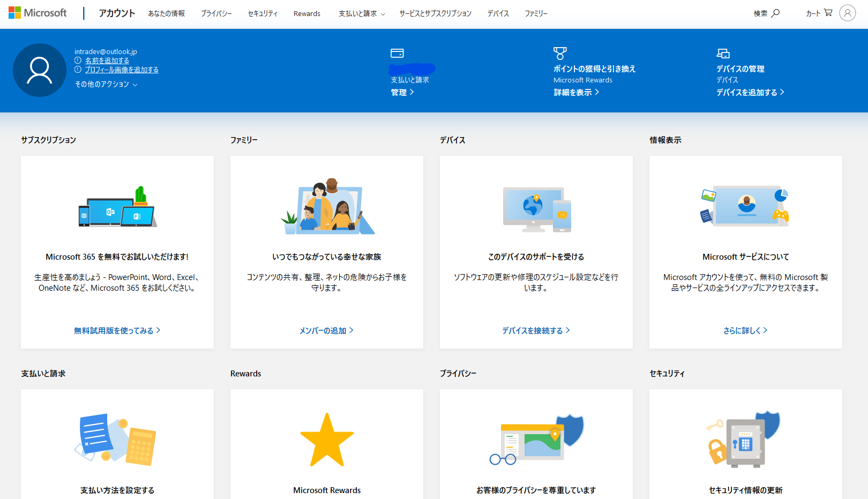
Task: Click the gold Rewards star icon
Action: 327,440
